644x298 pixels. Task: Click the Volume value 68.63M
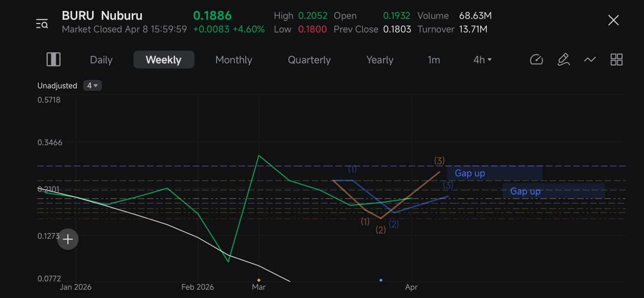[476, 16]
